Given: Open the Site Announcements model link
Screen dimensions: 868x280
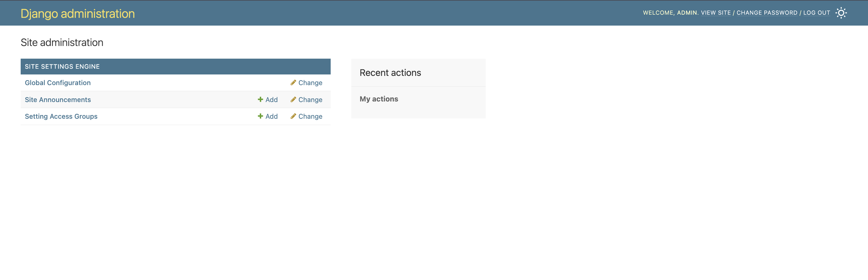Looking at the screenshot, I should (x=58, y=99).
